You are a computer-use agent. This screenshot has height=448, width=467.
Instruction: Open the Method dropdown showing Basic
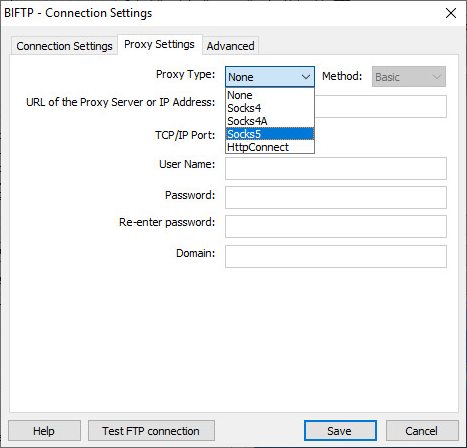coord(409,77)
